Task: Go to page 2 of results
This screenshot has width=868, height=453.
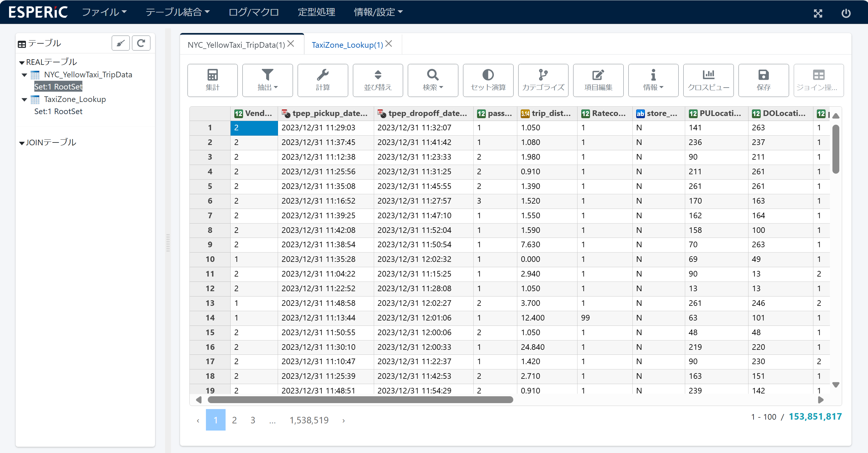Action: [234, 420]
